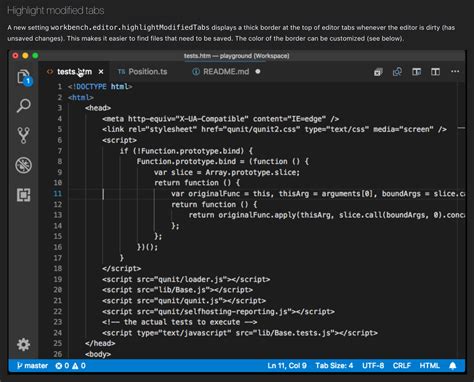Close the tests.htm tab
This screenshot has width=474, height=382.
pyautogui.click(x=101, y=72)
